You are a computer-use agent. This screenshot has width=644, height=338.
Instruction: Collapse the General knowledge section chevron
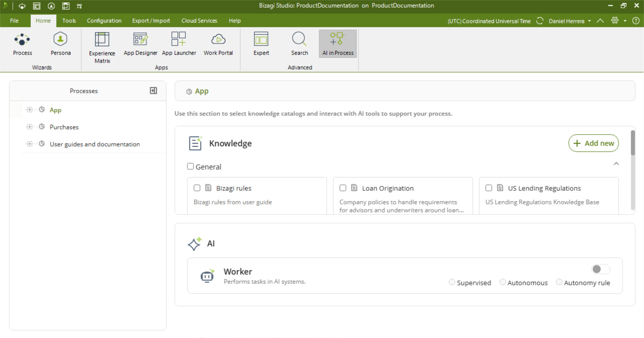click(x=616, y=164)
